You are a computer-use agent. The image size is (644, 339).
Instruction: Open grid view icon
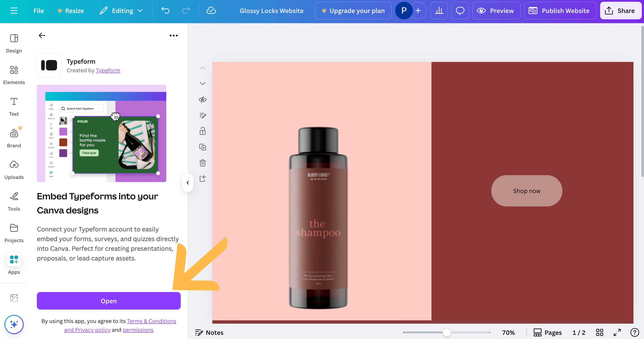599,332
